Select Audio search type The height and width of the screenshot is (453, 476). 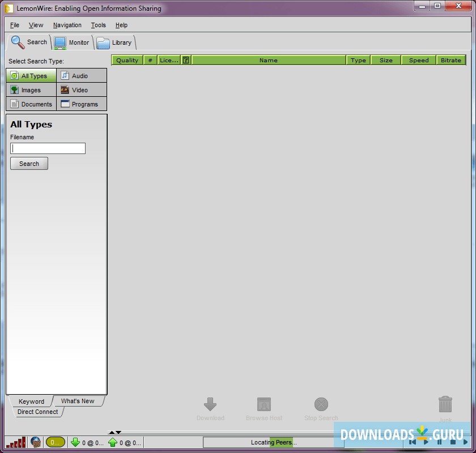[82, 75]
